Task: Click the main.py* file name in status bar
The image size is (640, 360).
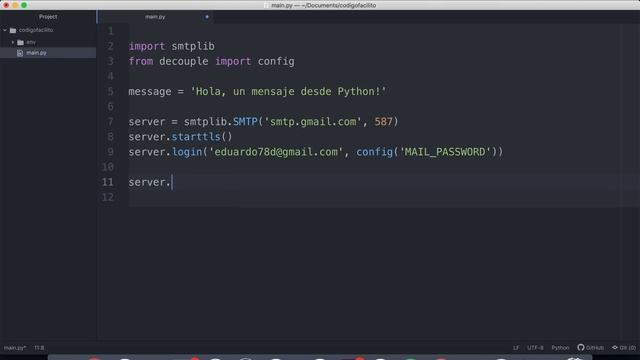Action: tap(15, 348)
